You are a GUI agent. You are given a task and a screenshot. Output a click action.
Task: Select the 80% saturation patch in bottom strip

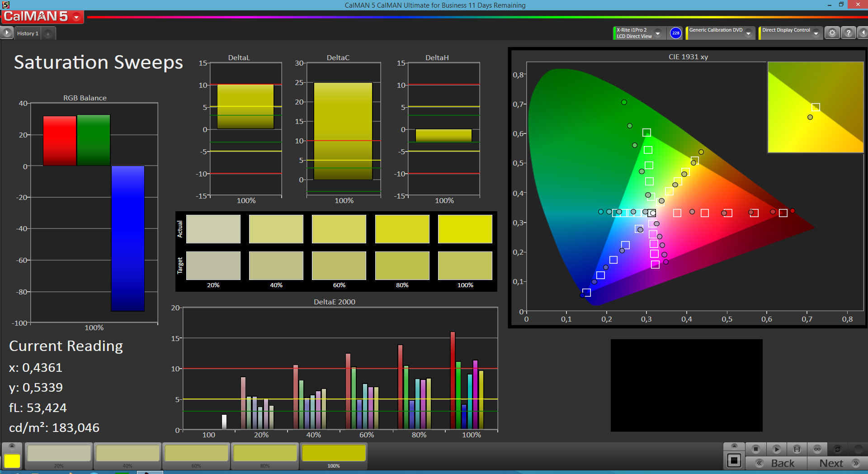coord(265,456)
